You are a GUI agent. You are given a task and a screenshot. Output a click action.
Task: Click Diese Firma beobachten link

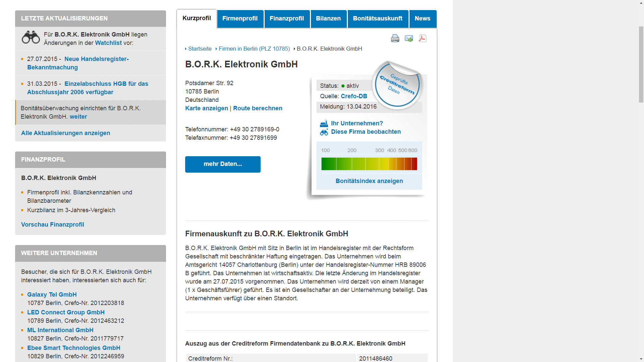[366, 132]
